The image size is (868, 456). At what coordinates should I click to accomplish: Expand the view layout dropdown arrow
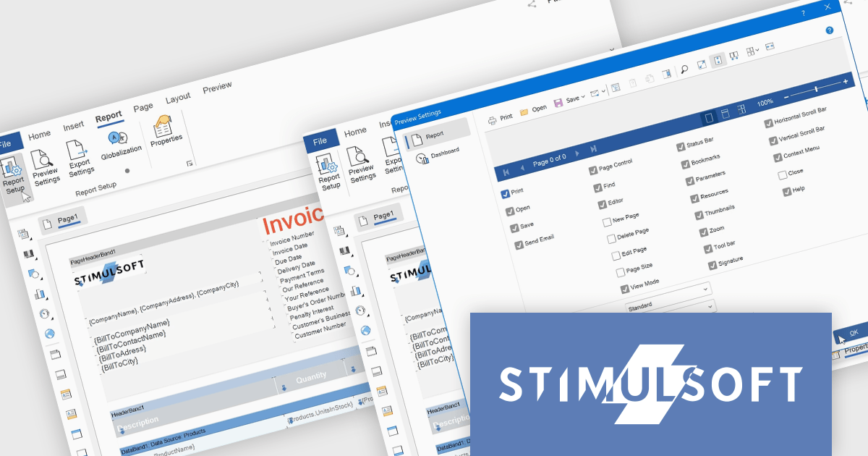coord(757,50)
